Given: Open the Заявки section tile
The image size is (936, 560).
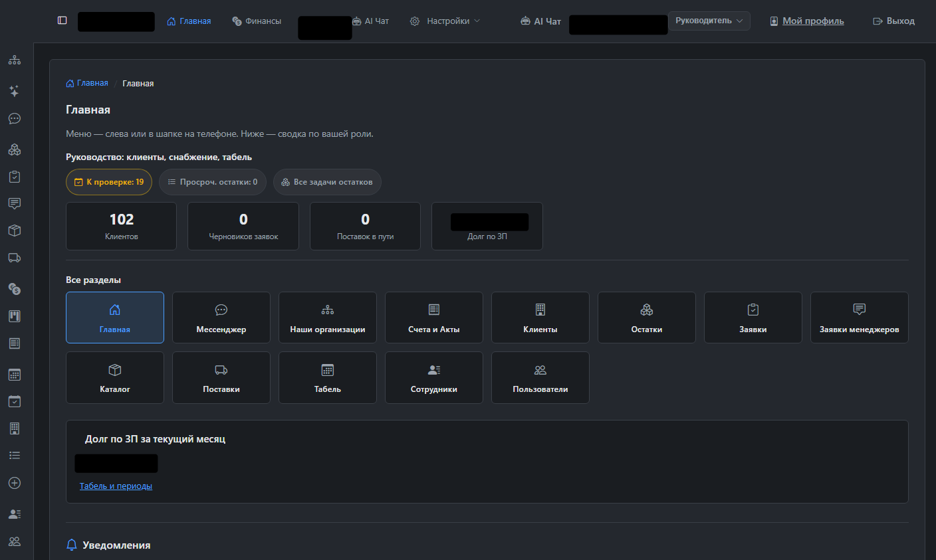Looking at the screenshot, I should click(753, 318).
